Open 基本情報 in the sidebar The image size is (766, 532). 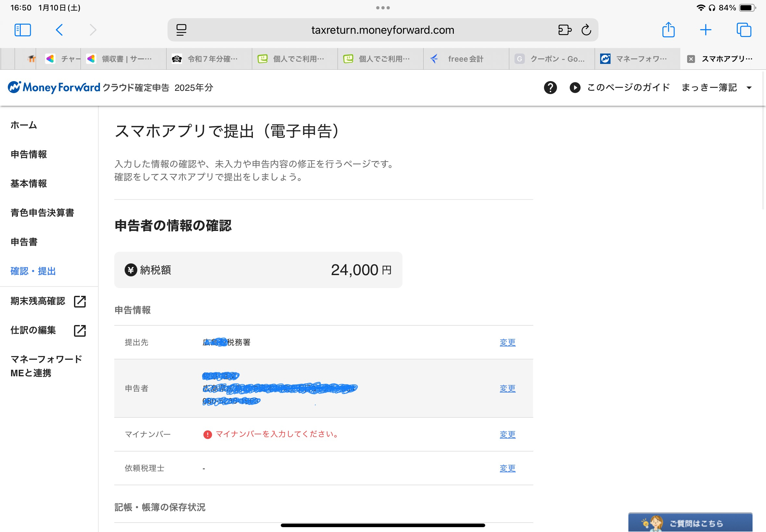29,183
